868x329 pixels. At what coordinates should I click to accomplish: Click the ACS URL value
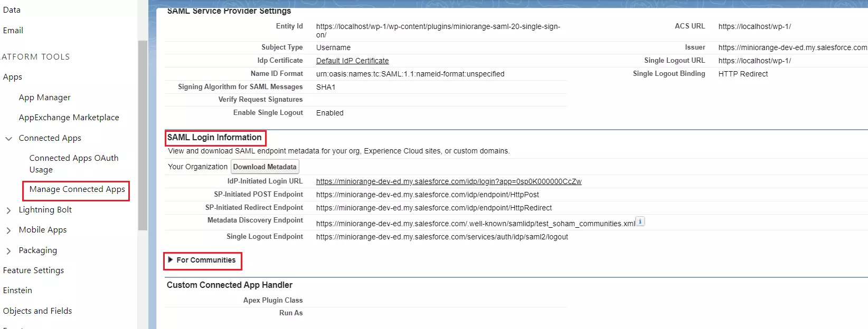click(754, 26)
